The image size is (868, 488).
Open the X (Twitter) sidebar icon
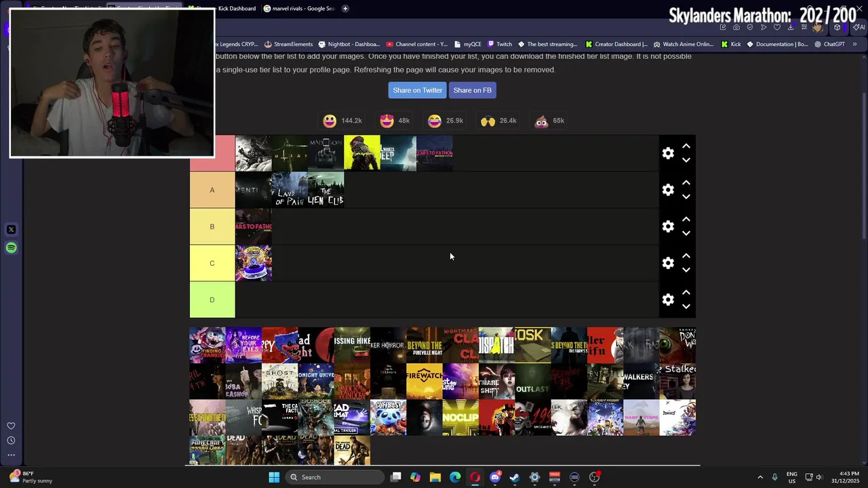pos(11,230)
